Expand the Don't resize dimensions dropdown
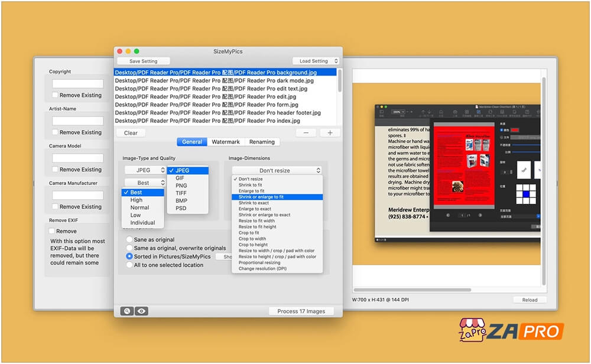This screenshot has height=364, width=591. (277, 170)
